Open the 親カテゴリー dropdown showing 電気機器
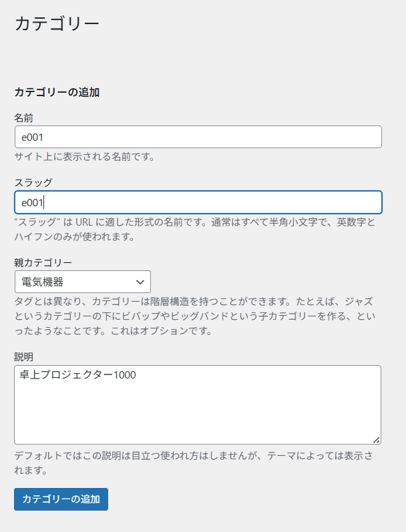Screen dimensions: 406x532 coord(83,282)
